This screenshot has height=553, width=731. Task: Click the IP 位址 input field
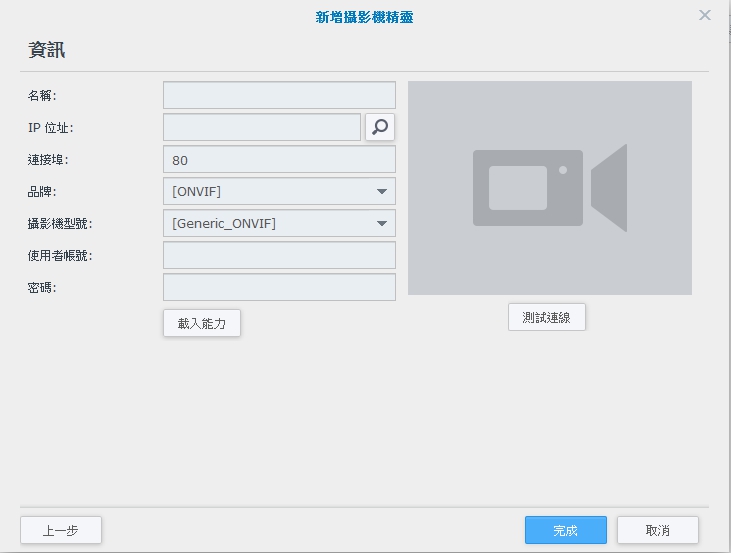262,127
